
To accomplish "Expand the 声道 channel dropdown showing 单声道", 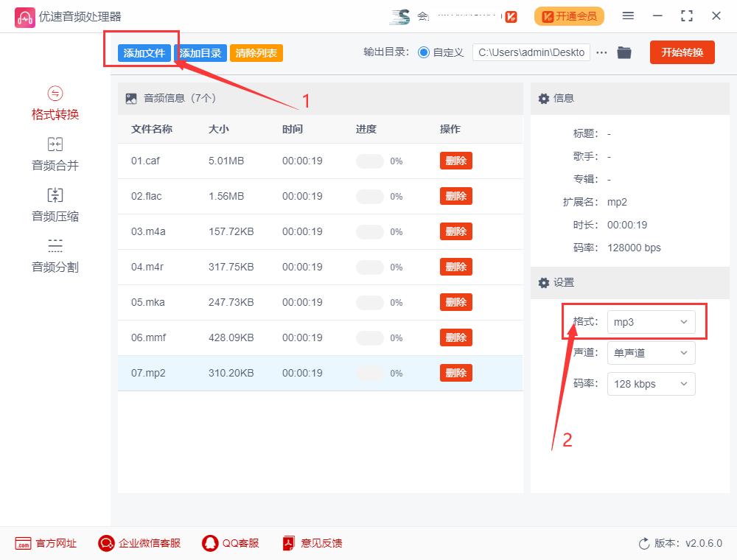I will click(651, 352).
